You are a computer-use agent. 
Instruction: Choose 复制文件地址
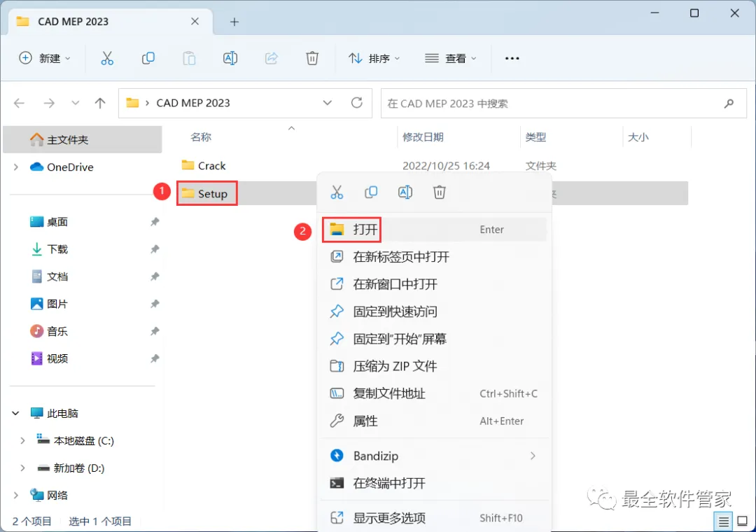[x=434, y=393]
